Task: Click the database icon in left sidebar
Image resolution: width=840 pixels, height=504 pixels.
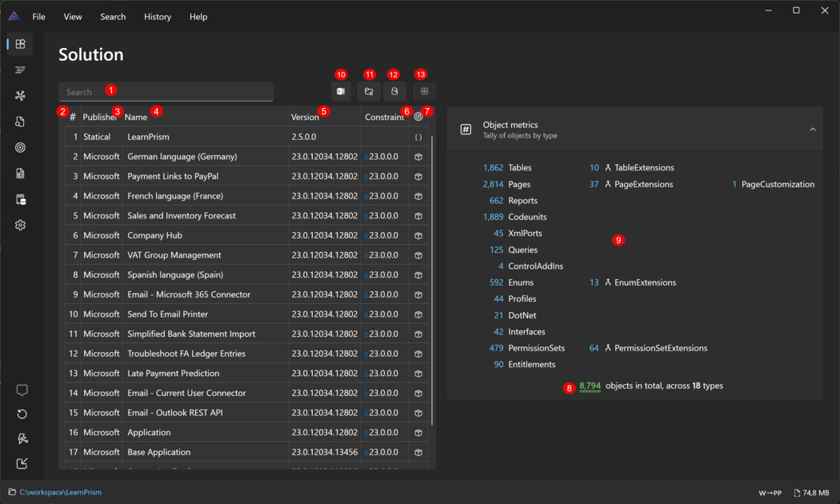Action: [x=20, y=199]
